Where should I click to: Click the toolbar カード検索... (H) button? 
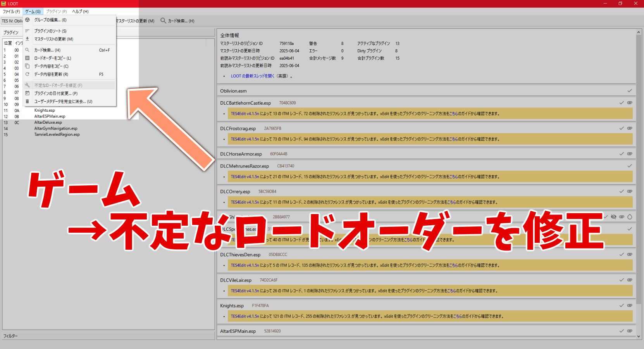click(x=177, y=21)
